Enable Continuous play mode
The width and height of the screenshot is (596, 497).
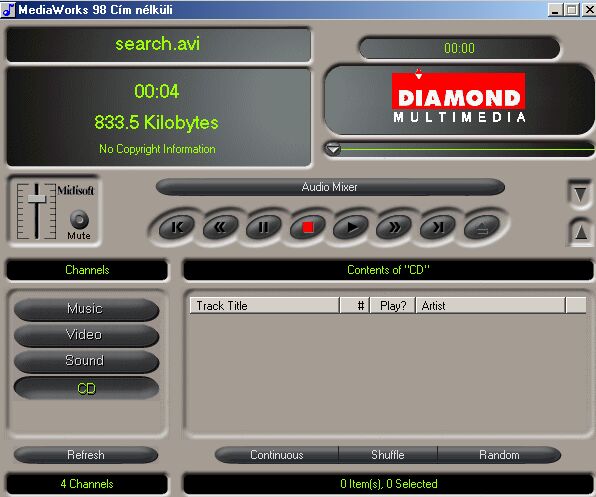(277, 455)
